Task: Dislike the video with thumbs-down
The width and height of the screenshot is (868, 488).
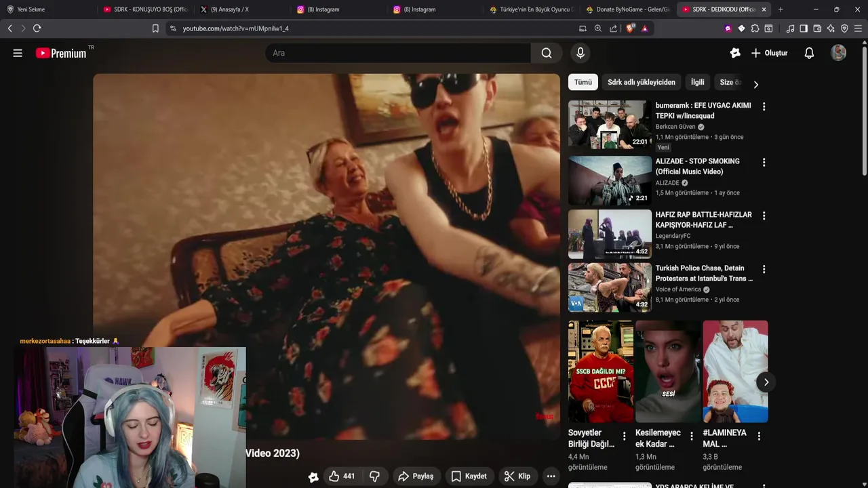Action: tap(374, 476)
